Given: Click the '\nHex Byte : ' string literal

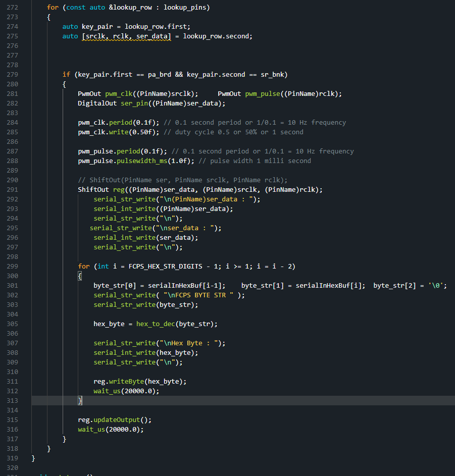Looking at the screenshot, I should (x=189, y=343).
